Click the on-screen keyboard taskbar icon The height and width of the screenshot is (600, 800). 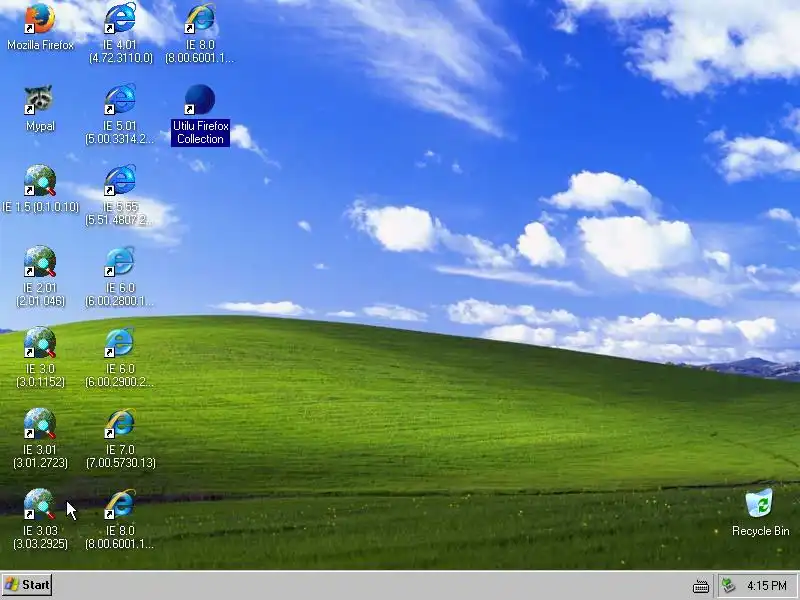[701, 586]
